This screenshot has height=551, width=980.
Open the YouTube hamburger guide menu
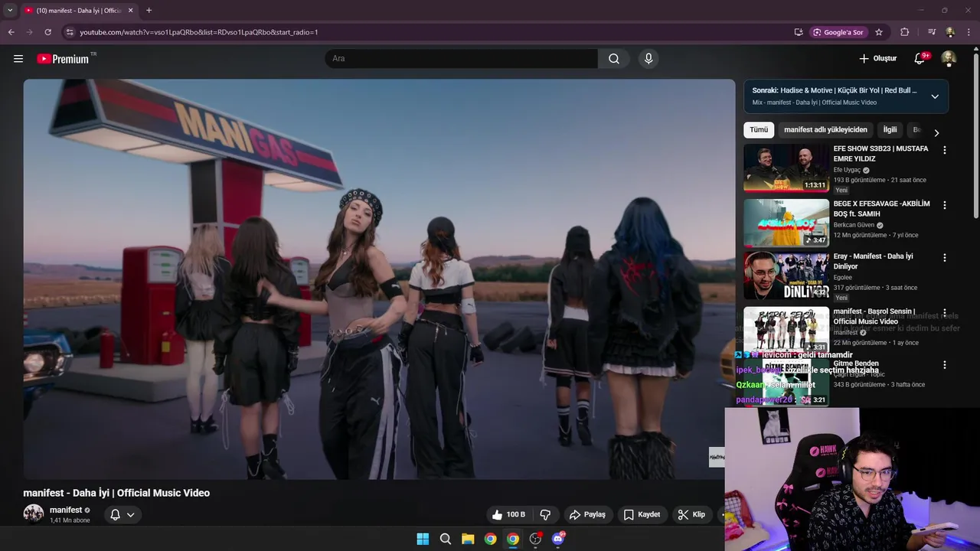tap(18, 58)
